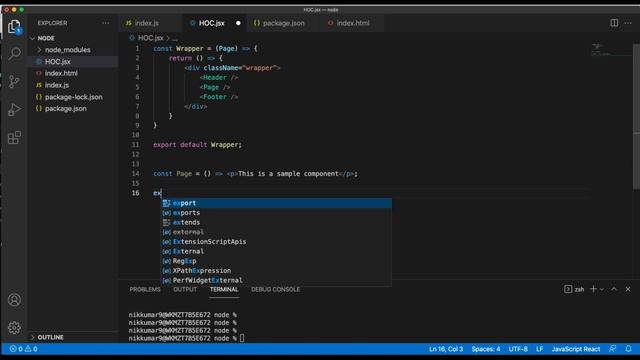Click the HOC.jsx breadcrumb
This screenshot has width=640, height=360.
tap(150, 38)
